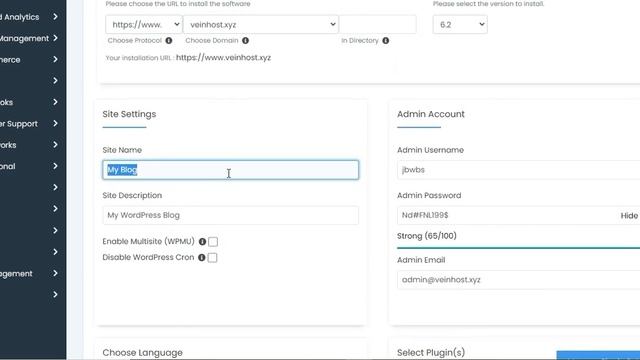Click the Site Name field

[x=231, y=170]
